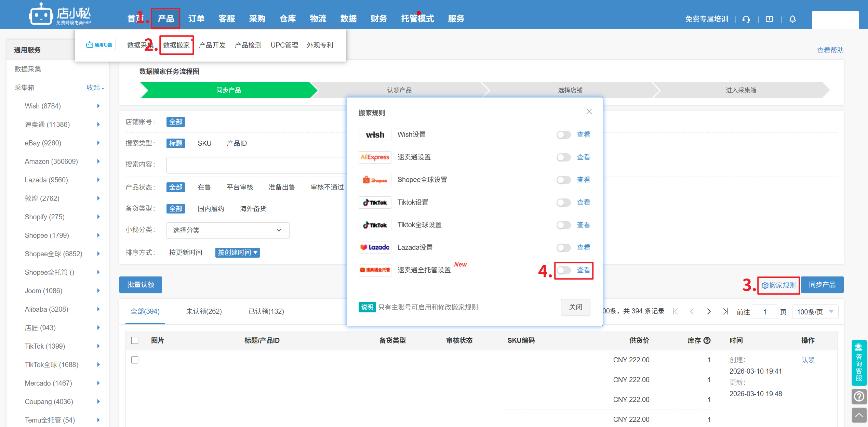868x427 pixels.
Task: Go to next page arrow
Action: (709, 311)
